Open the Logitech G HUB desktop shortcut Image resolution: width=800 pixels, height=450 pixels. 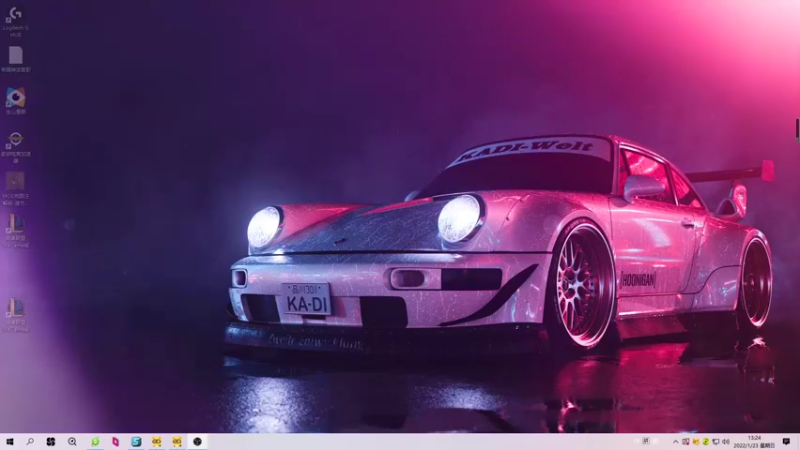(15, 21)
